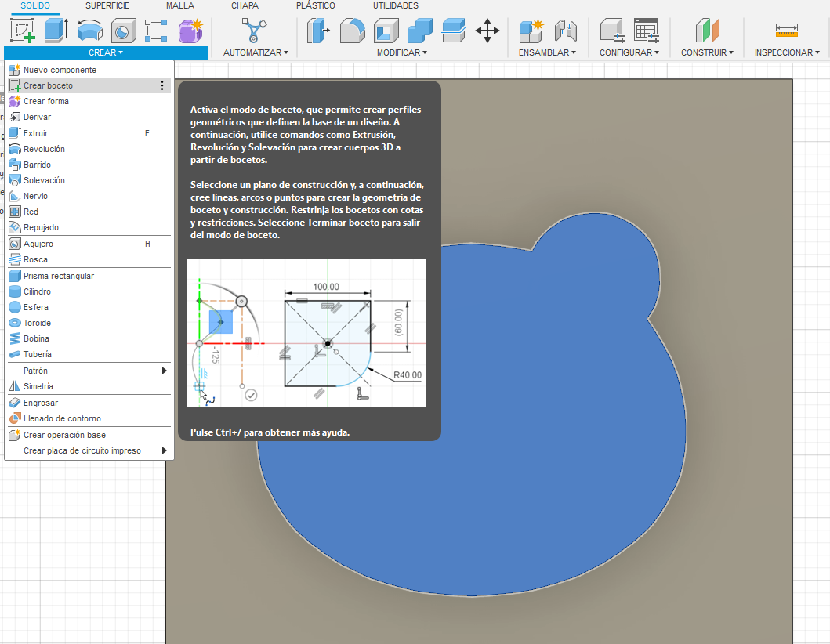Viewport: 830px width, 644px height.
Task: Select the Hole toolbar icon
Action: point(123,30)
